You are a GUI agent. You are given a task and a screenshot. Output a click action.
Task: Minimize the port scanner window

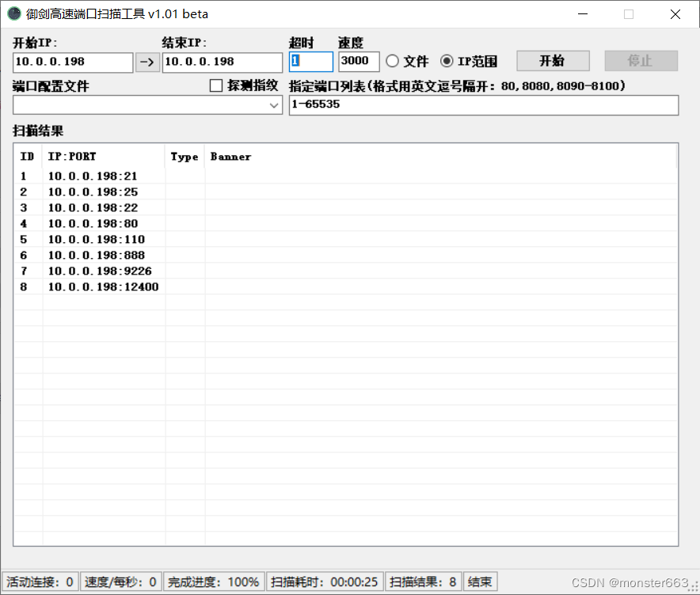583,14
